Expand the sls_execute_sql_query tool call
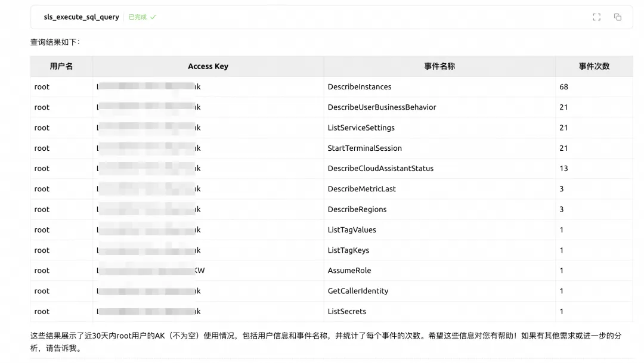The height and width of the screenshot is (363, 644). point(81,17)
